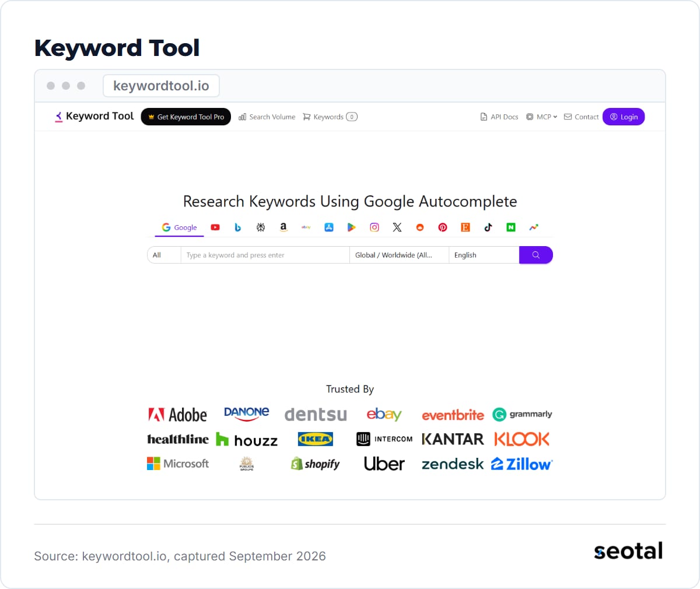
Task: Click the IKEA logo
Action: point(315,439)
